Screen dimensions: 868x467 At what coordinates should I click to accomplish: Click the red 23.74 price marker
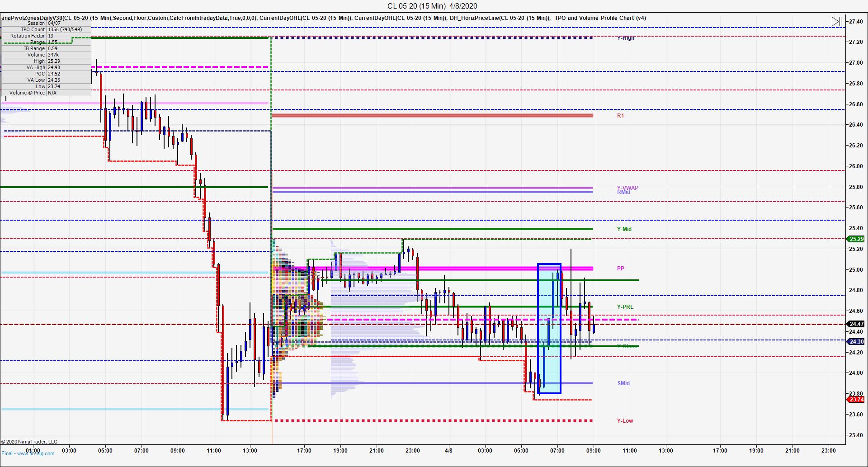856,400
